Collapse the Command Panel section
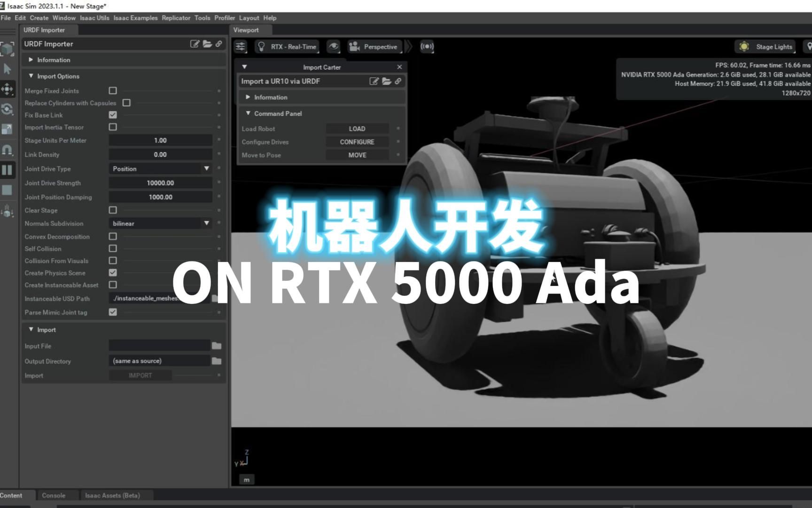The image size is (812, 508). pos(249,113)
